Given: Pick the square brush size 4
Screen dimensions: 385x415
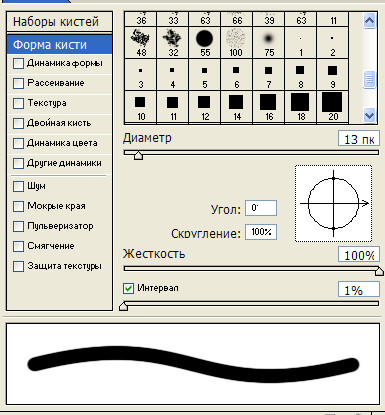Looking at the screenshot, I should click(x=173, y=75).
